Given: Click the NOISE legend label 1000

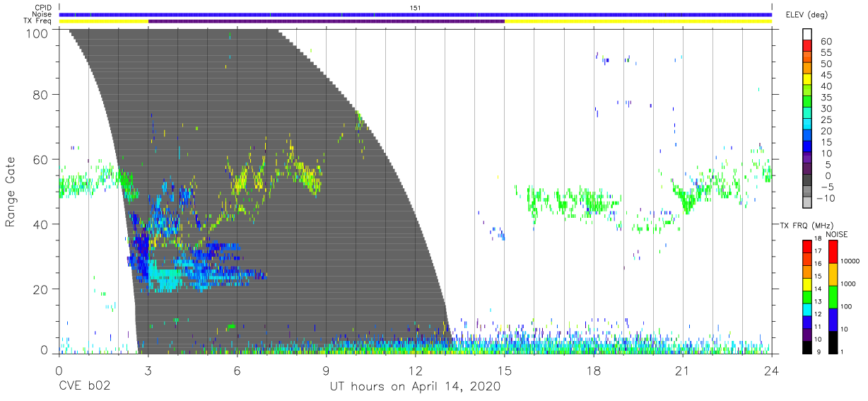Looking at the screenshot, I should click(x=848, y=284).
